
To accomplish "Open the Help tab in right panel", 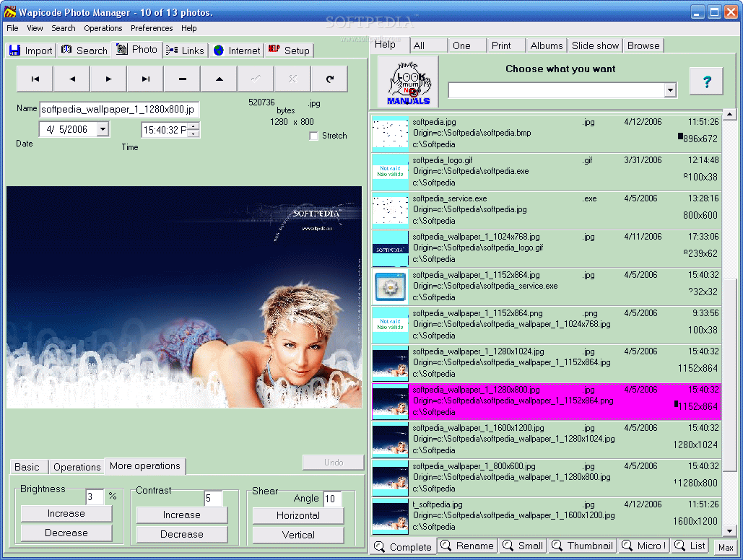I will [x=389, y=45].
